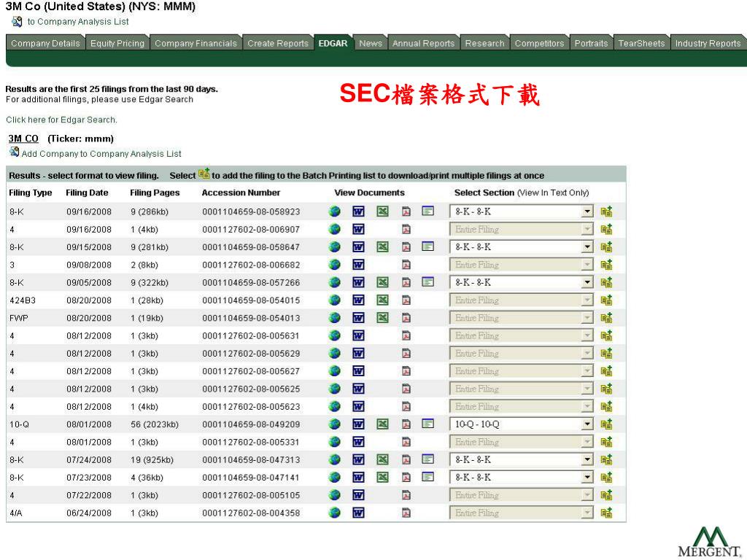
Task: Open PDF for 8-K filed 09/16/2008
Action: pyautogui.click(x=406, y=211)
